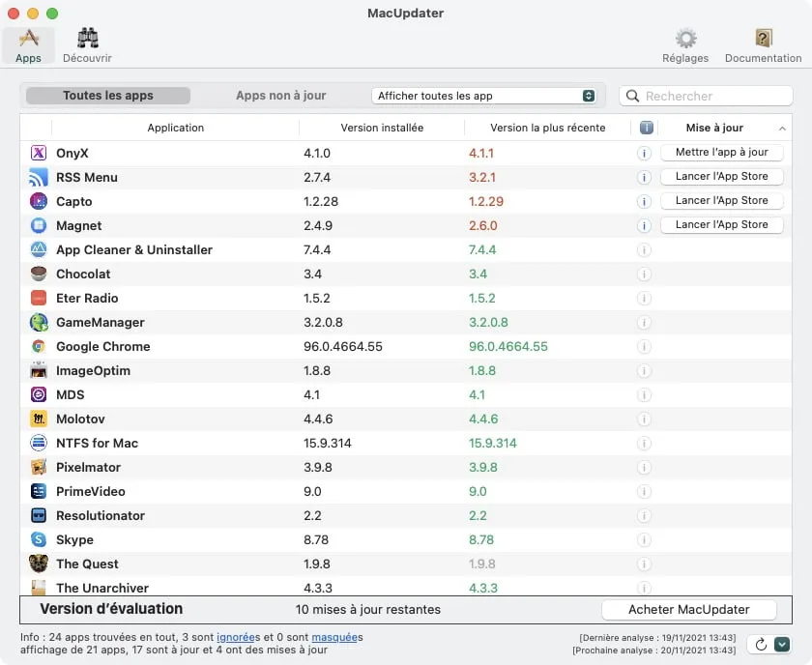Click the RSS Menu app icon

(39, 177)
